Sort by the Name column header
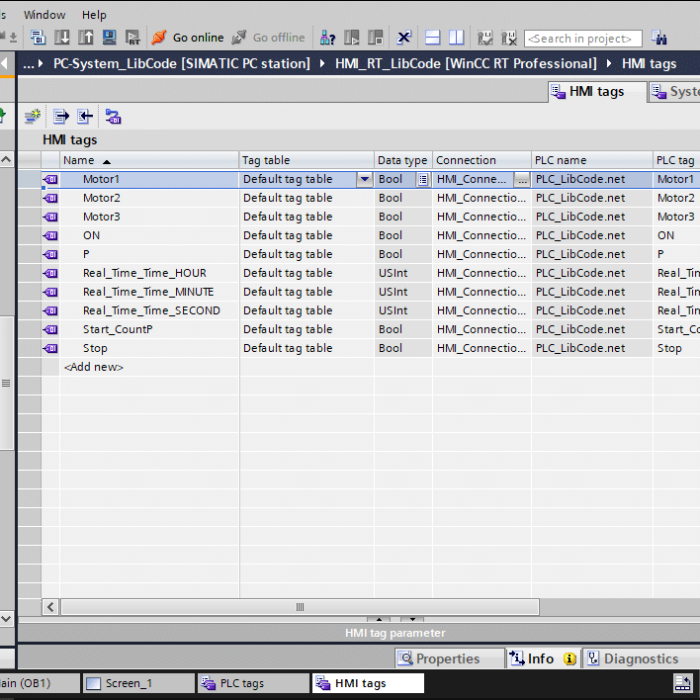Screen dimensions: 700x700 tap(149, 160)
